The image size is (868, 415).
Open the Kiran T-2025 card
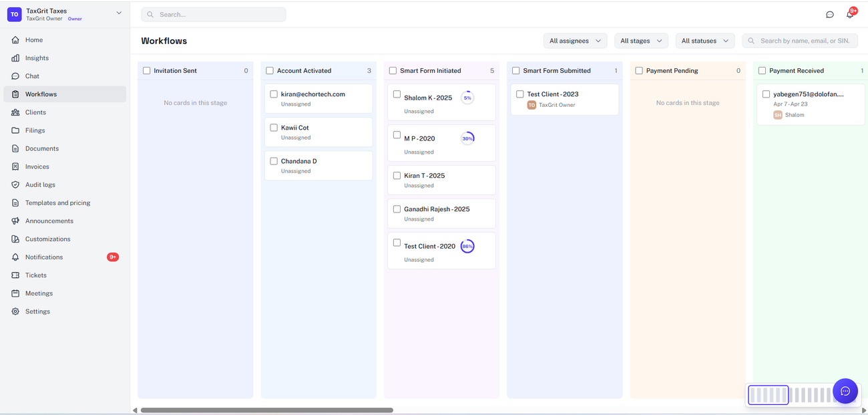[441, 180]
